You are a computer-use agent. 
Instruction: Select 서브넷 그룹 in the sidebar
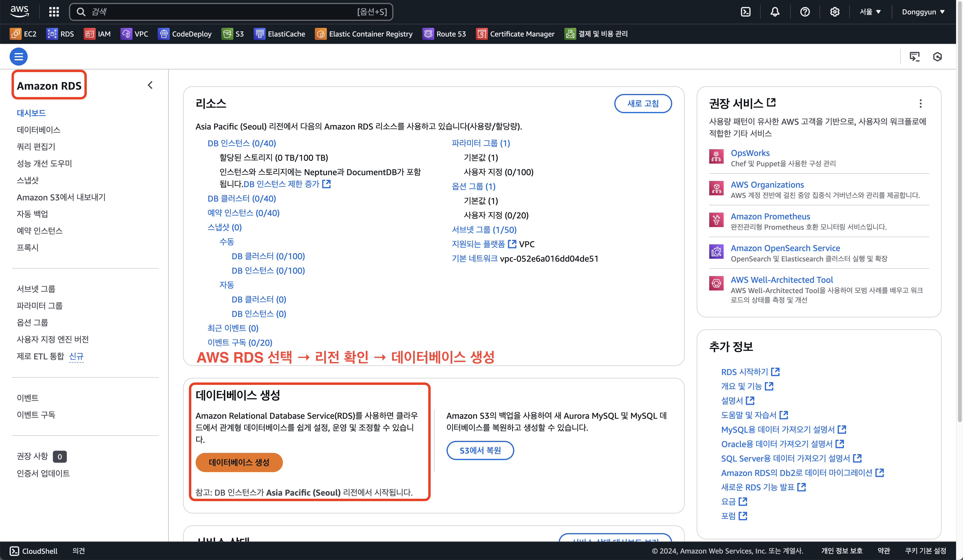click(x=36, y=288)
